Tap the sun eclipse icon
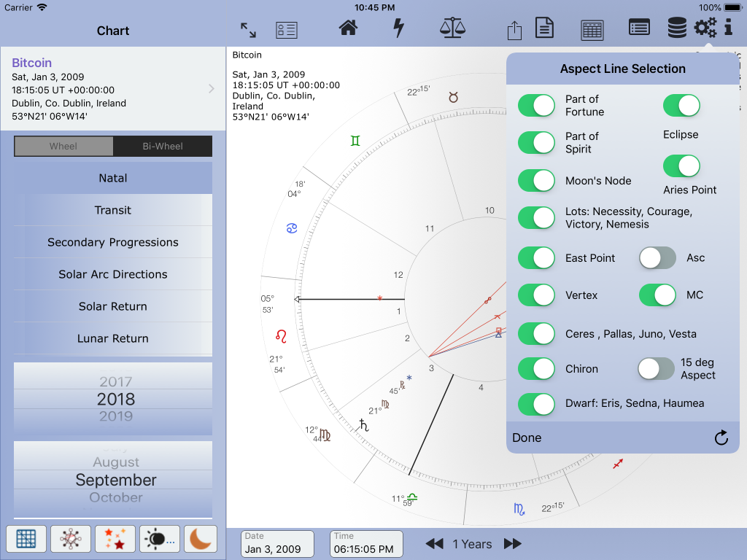747x560 pixels. tap(160, 539)
